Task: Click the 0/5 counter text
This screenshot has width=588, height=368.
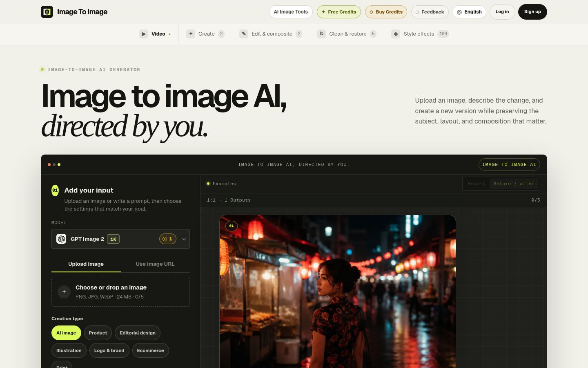Action: (x=535, y=200)
